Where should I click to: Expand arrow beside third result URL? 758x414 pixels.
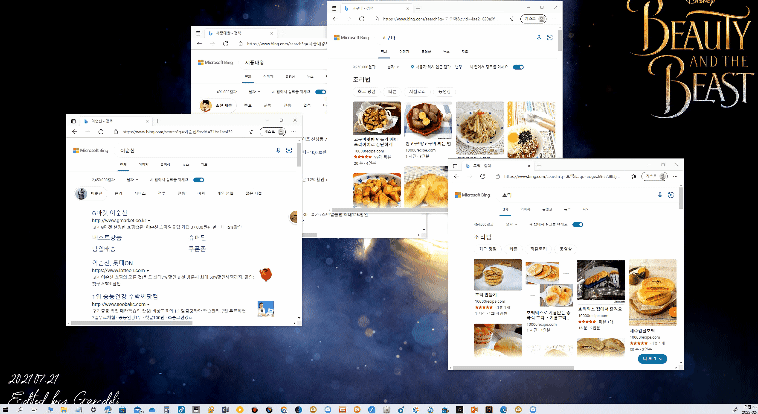pyautogui.click(x=149, y=304)
